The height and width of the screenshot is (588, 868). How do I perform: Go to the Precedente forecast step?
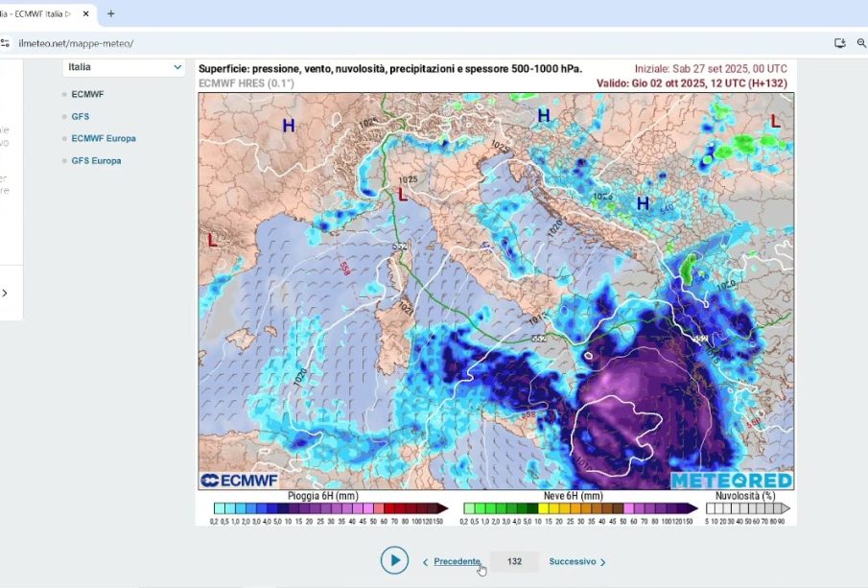(x=457, y=562)
